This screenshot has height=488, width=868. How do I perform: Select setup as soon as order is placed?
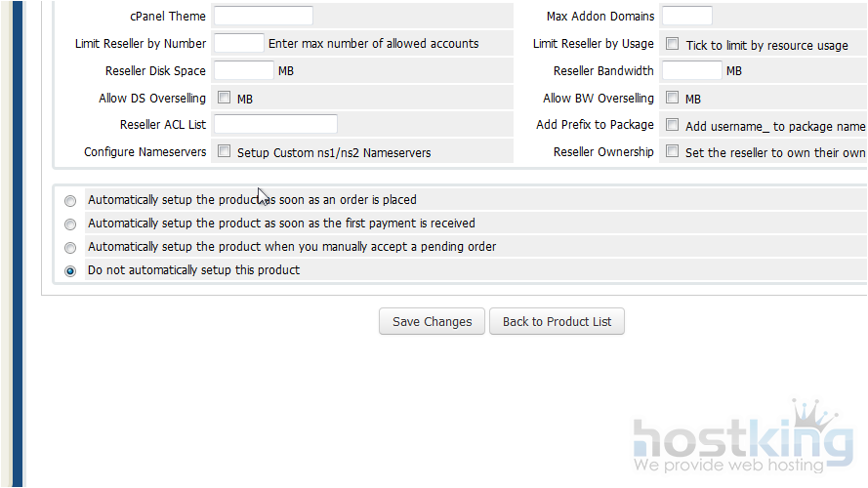click(70, 201)
